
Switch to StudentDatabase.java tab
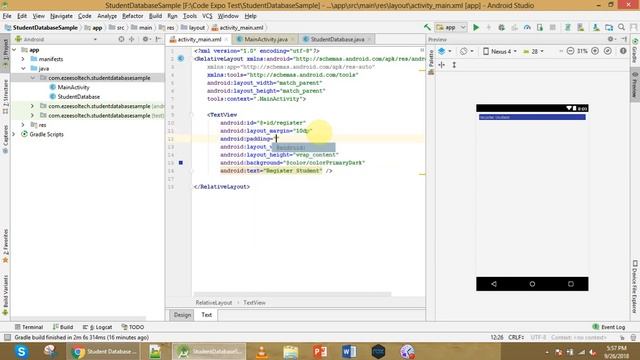337,39
